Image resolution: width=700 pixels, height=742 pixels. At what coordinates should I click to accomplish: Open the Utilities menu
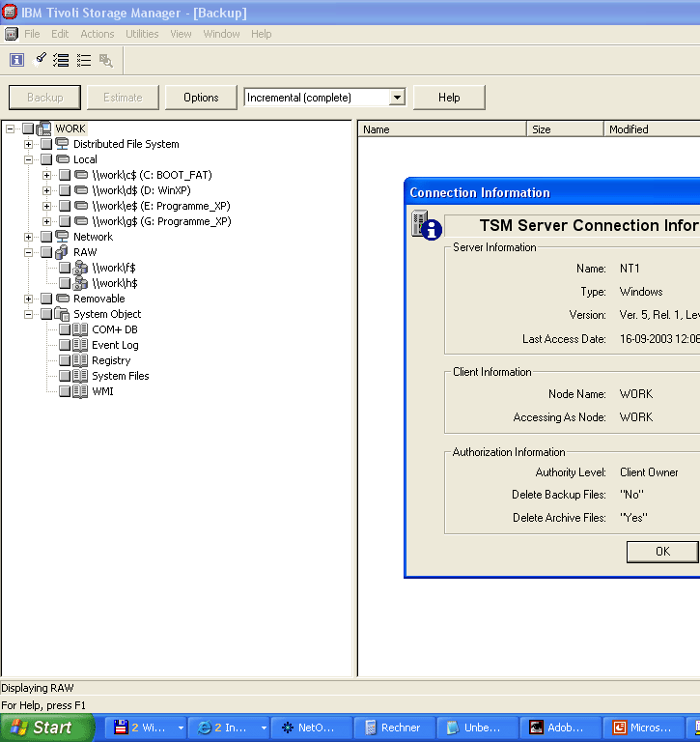point(142,34)
